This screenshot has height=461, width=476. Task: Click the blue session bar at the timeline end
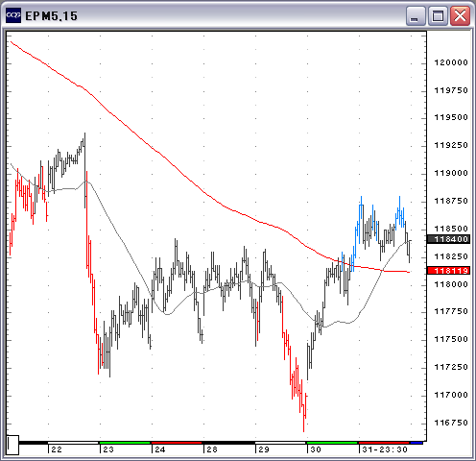pos(416,443)
